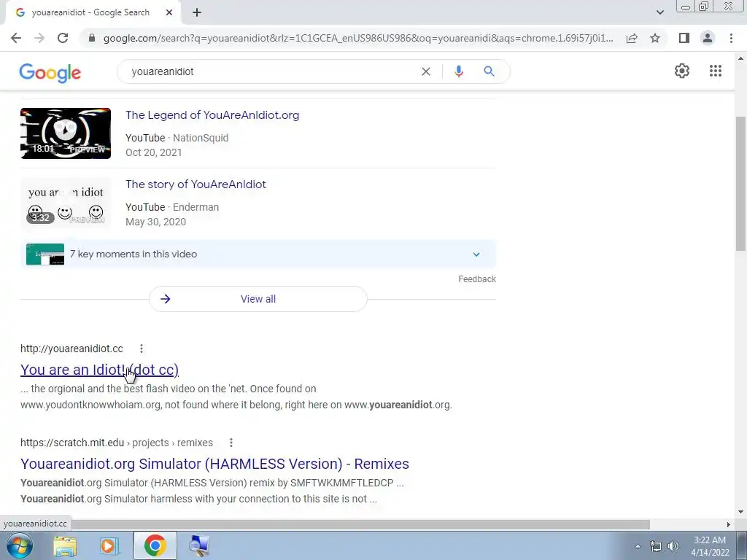Play The story of YouAreAnIdiot thumbnail
Viewport: 747px width, 560px height.
(x=66, y=203)
